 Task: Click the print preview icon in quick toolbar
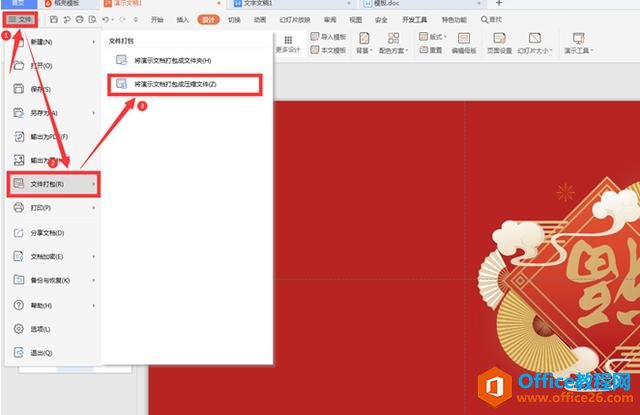point(93,20)
